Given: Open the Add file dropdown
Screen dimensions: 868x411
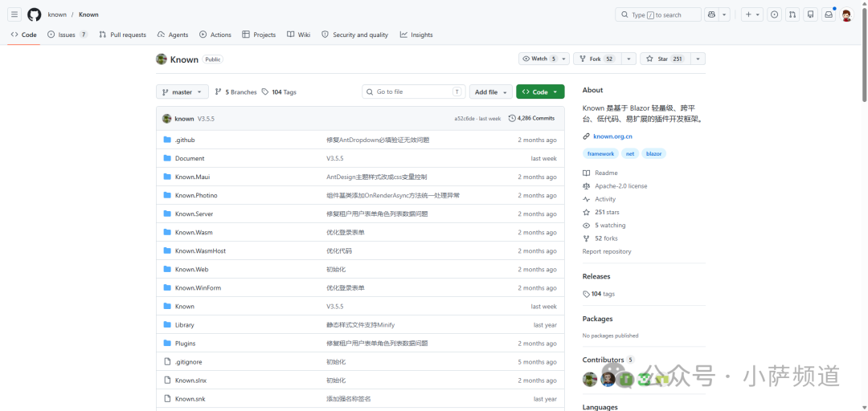Looking at the screenshot, I should click(490, 92).
